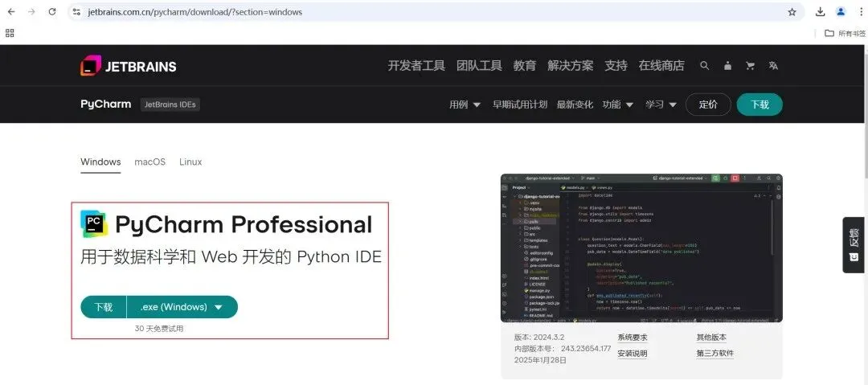Switch to the macOS tab

tap(150, 162)
